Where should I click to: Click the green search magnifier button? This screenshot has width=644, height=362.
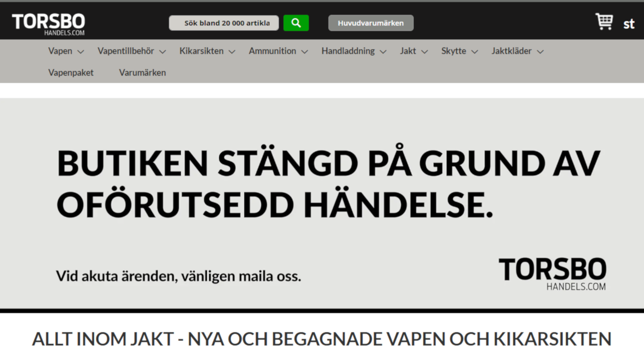(x=296, y=23)
